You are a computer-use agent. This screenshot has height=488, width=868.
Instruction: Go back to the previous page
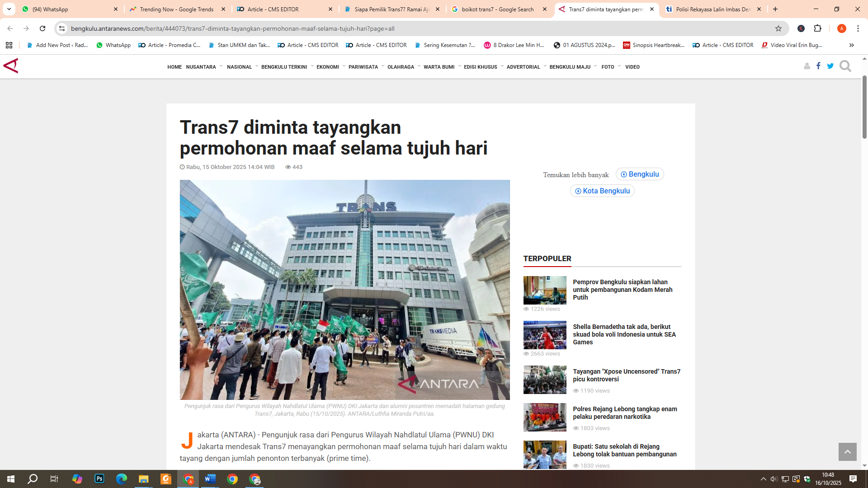click(x=10, y=28)
